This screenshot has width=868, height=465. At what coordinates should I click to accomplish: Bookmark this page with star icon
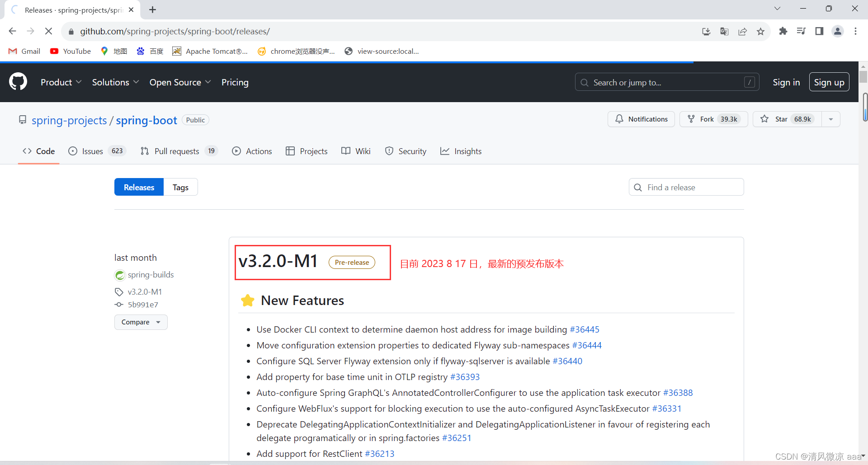(x=760, y=31)
